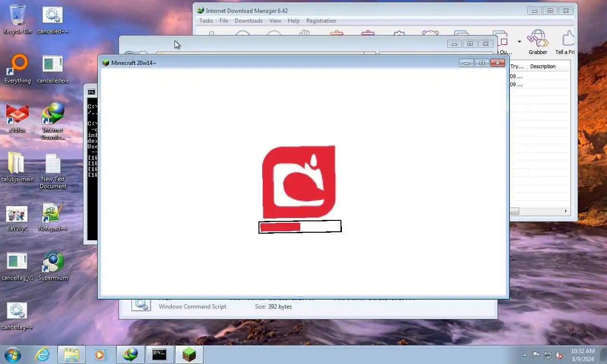Open the Tasks menu in Internet Download Manager

point(206,21)
